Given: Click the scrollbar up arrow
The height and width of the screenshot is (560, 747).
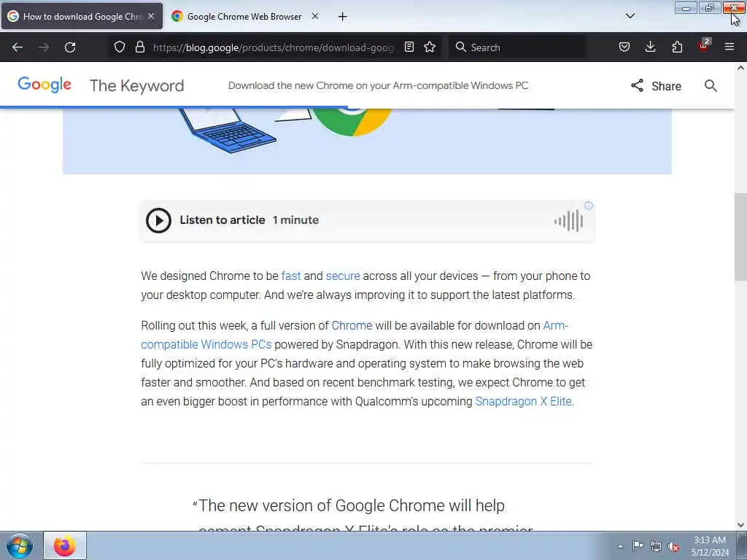Looking at the screenshot, I should point(740,68).
